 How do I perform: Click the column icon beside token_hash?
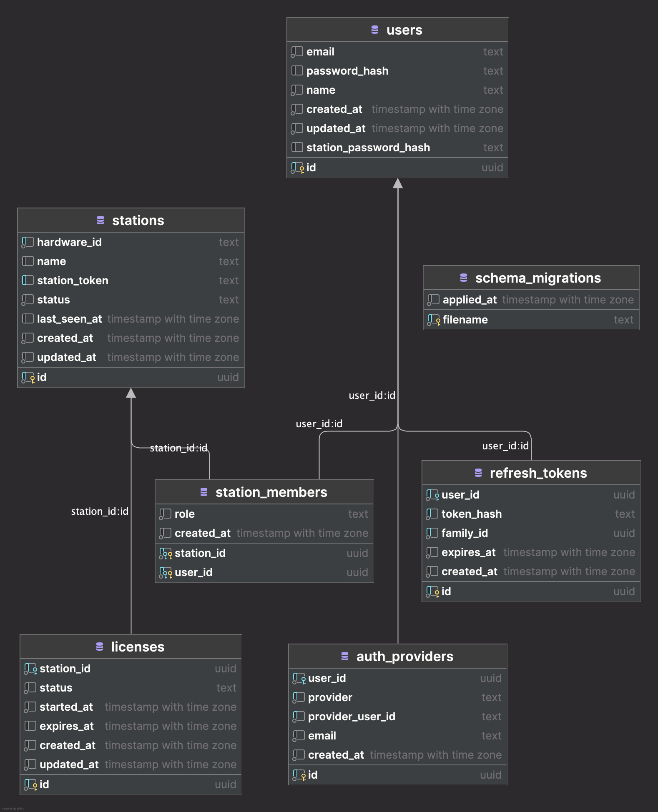pyautogui.click(x=432, y=514)
